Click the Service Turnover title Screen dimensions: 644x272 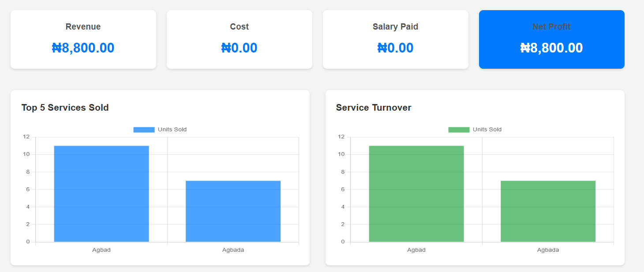tap(373, 108)
